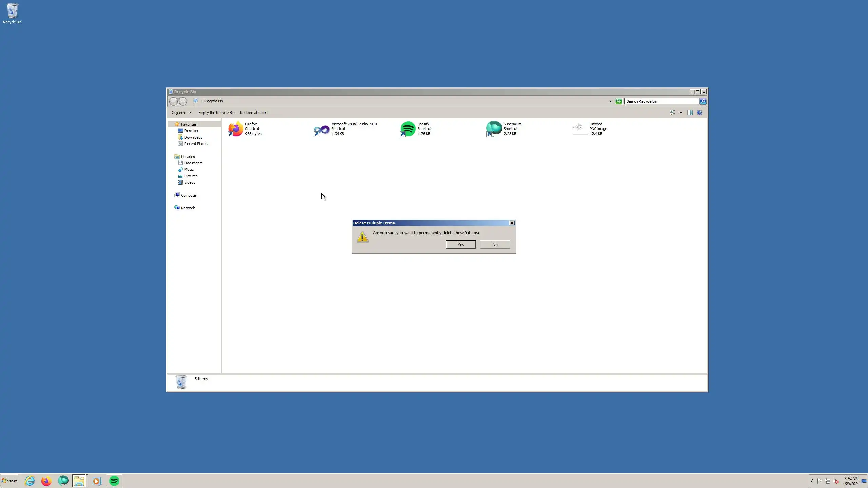Image resolution: width=868 pixels, height=488 pixels.
Task: Select the Microsoft Visual Studio 2010 shortcut
Action: (322, 129)
